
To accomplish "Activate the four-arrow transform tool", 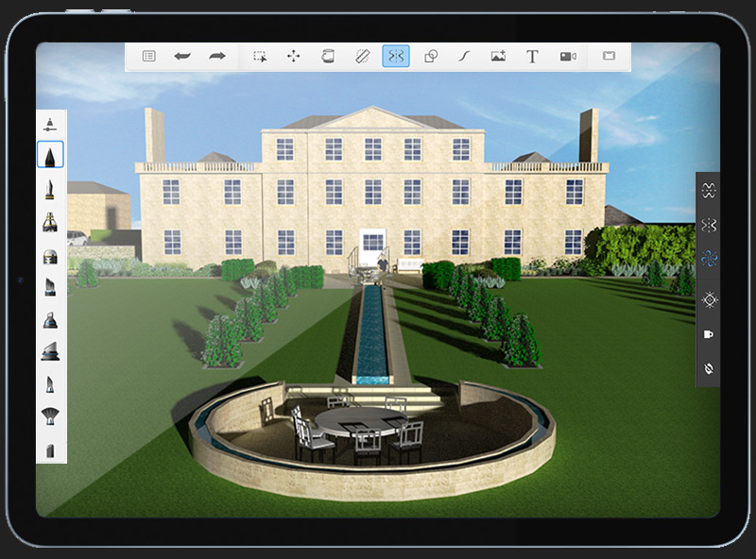I will (x=294, y=57).
